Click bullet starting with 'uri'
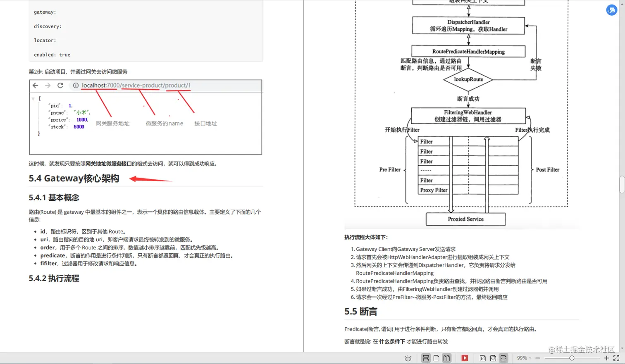625x364 pixels. pyautogui.click(x=116, y=240)
